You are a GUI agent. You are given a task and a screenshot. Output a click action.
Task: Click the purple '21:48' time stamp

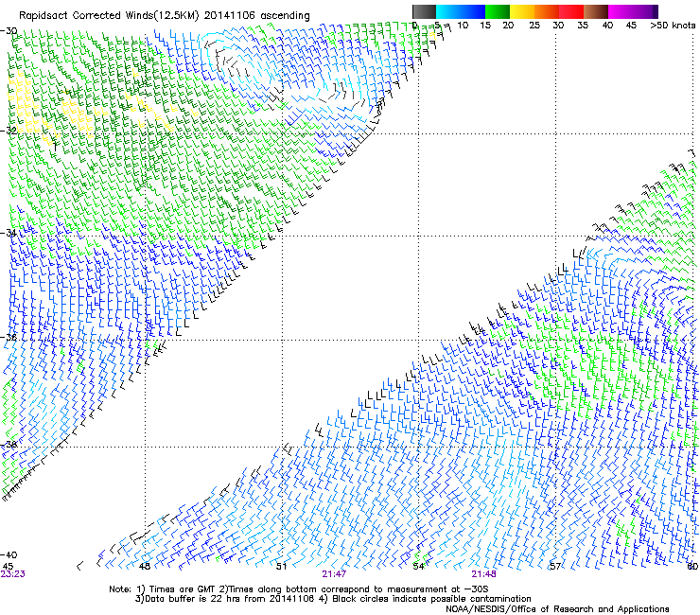pyautogui.click(x=484, y=574)
